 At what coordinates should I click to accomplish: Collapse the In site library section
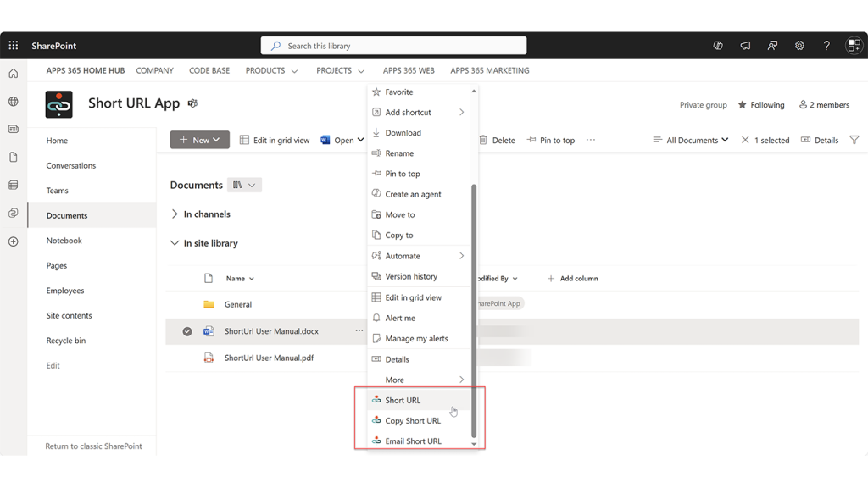click(175, 243)
